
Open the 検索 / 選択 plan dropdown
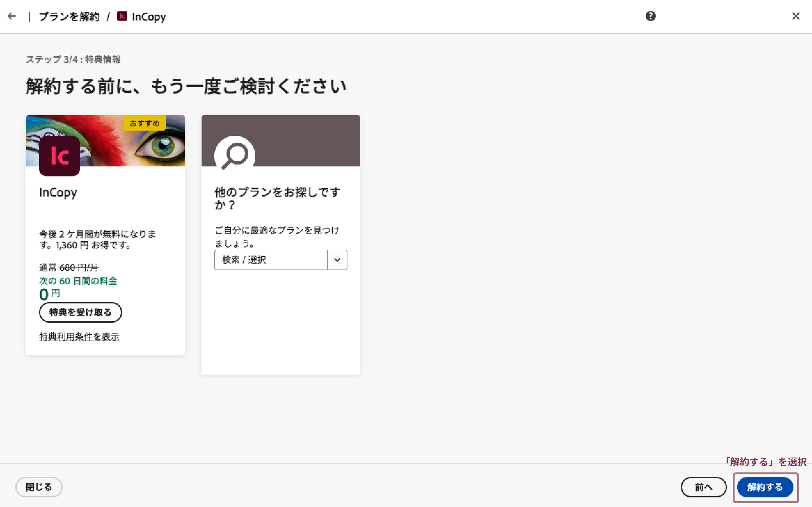pos(271,260)
